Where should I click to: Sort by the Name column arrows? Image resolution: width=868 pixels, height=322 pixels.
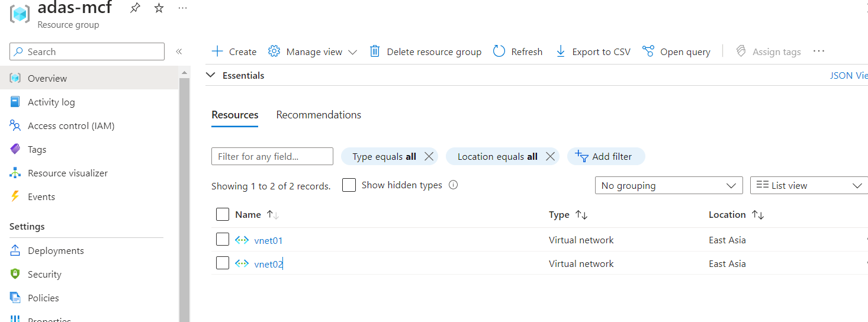273,215
